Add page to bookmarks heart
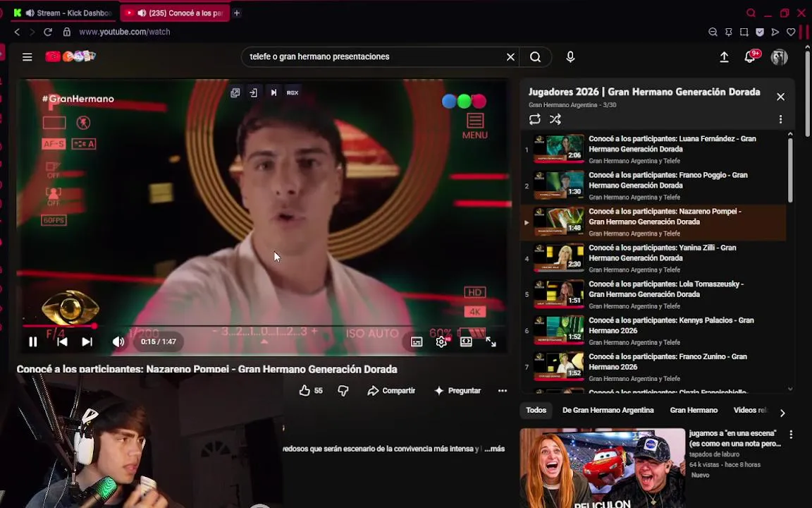This screenshot has height=508, width=812. click(x=791, y=32)
